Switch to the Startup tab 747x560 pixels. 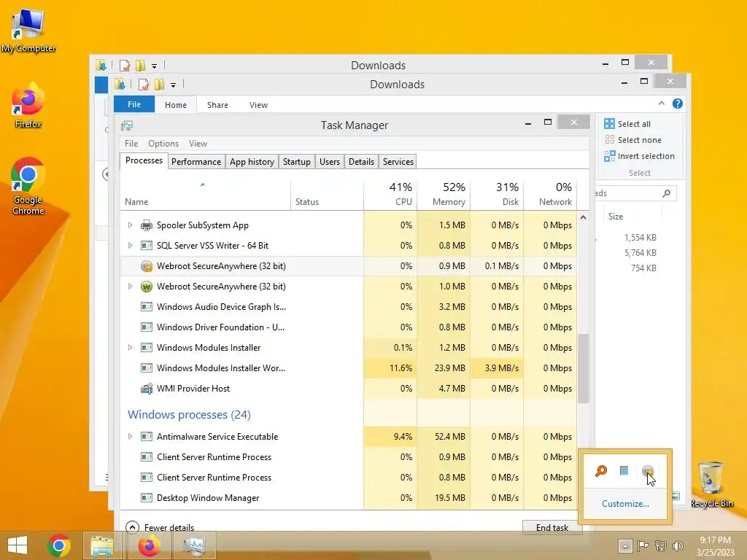(297, 161)
